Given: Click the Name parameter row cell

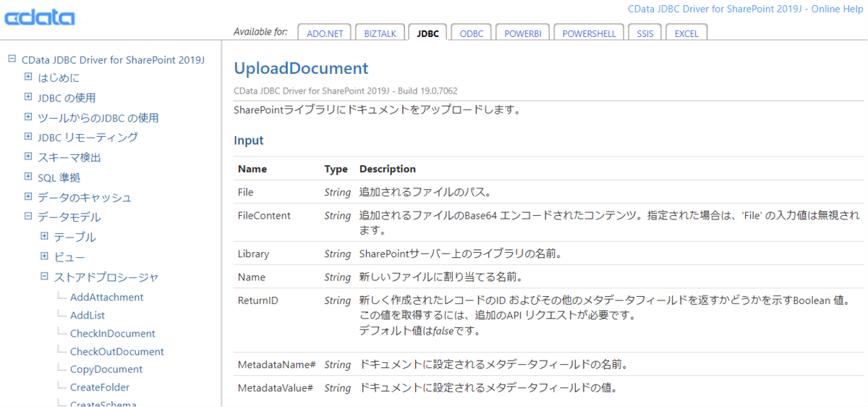Looking at the screenshot, I should [252, 277].
